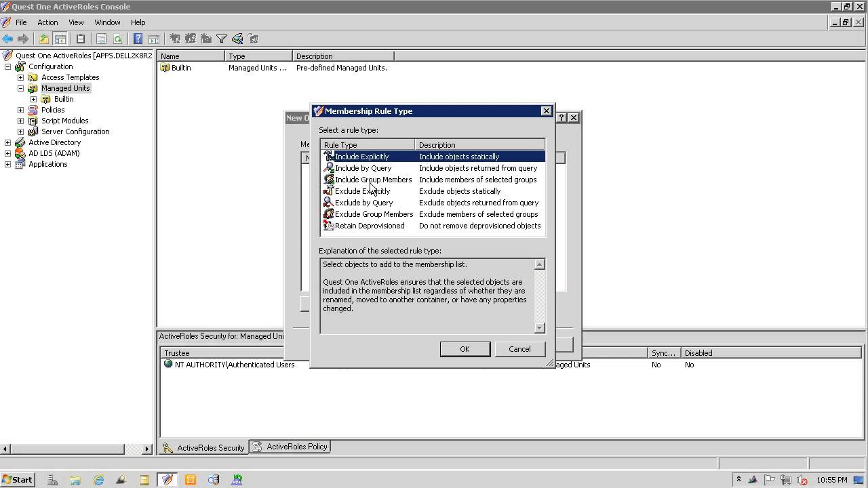The height and width of the screenshot is (488, 868).
Task: Switch to the ActiveRoles Security tab
Action: tap(204, 447)
